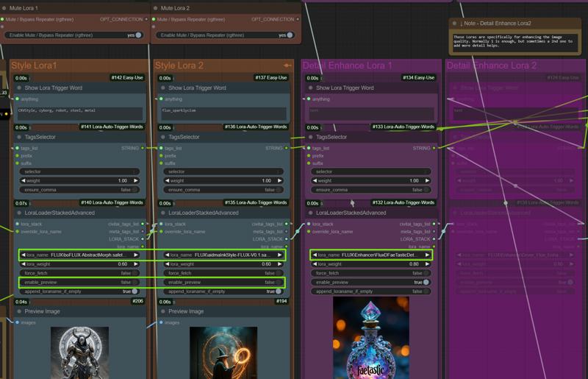
Task: Increase weight in Detail Enhance Lora 1 TagsSelector
Action: (x=427, y=181)
